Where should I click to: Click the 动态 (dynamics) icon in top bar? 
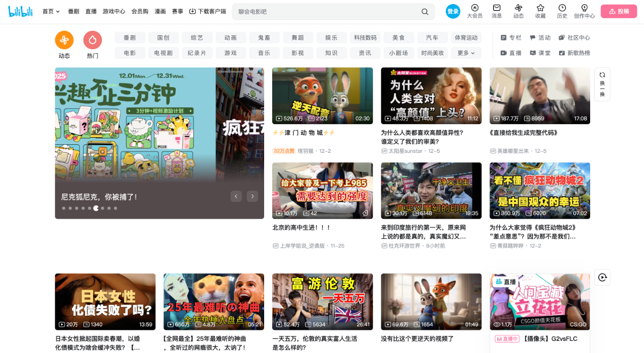[x=518, y=11]
